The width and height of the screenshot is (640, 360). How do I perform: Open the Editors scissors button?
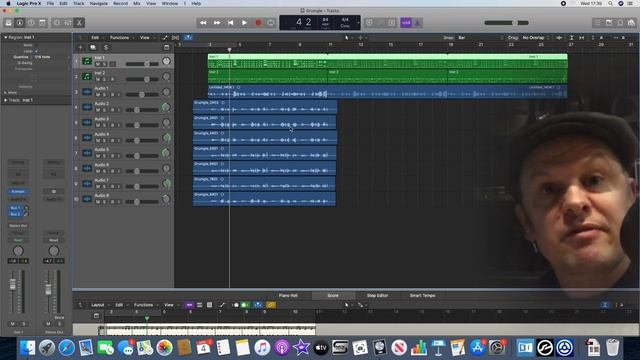point(79,23)
